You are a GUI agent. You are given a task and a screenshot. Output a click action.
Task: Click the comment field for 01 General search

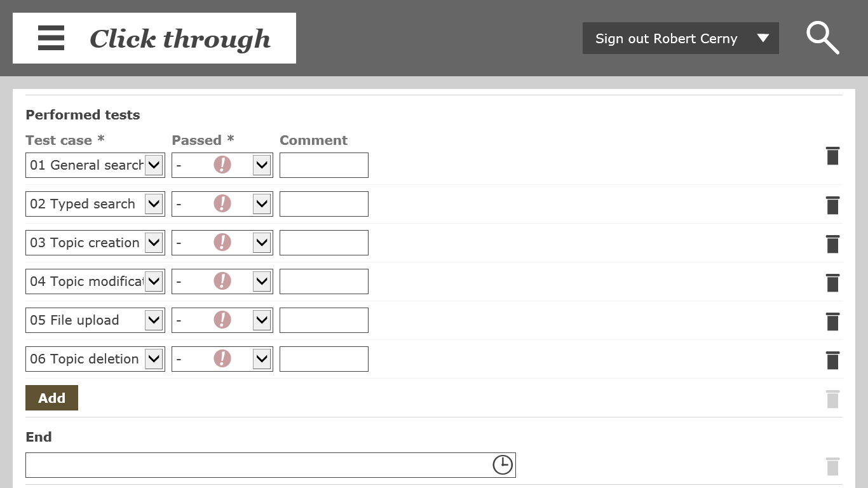point(324,165)
